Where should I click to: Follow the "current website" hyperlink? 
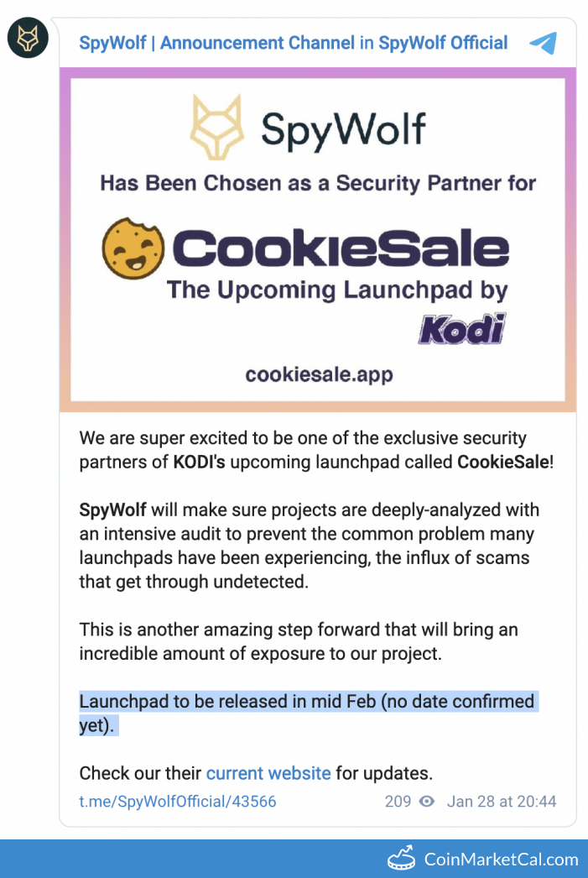click(268, 772)
